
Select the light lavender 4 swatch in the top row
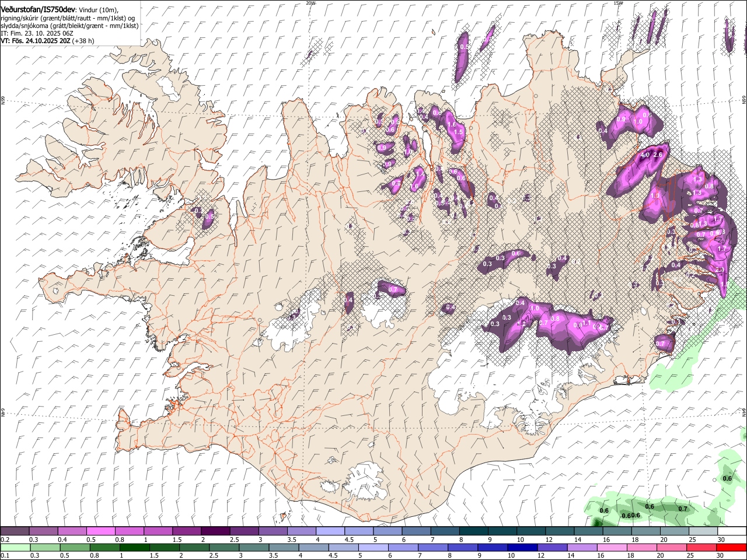pyautogui.click(x=329, y=531)
